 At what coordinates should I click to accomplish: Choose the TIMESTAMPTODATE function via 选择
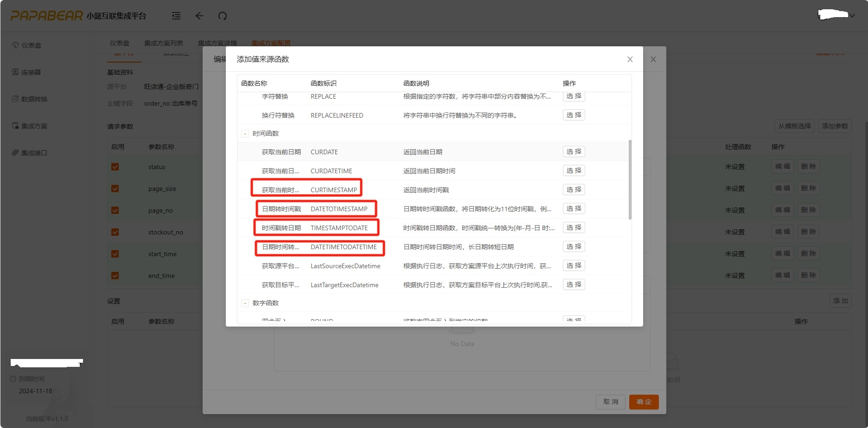click(574, 227)
